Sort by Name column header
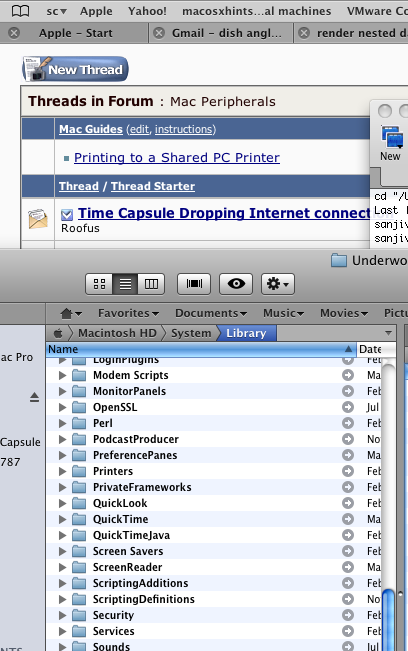The height and width of the screenshot is (651, 408). click(201, 349)
